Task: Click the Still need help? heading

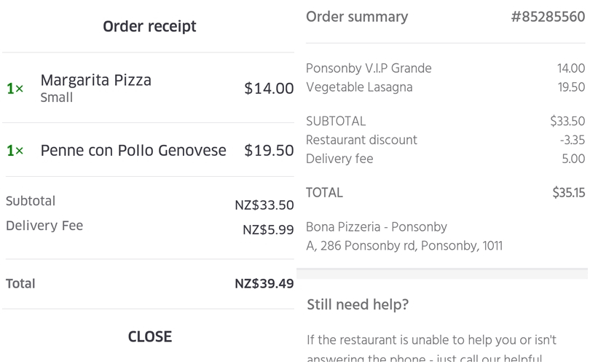Action: (358, 304)
